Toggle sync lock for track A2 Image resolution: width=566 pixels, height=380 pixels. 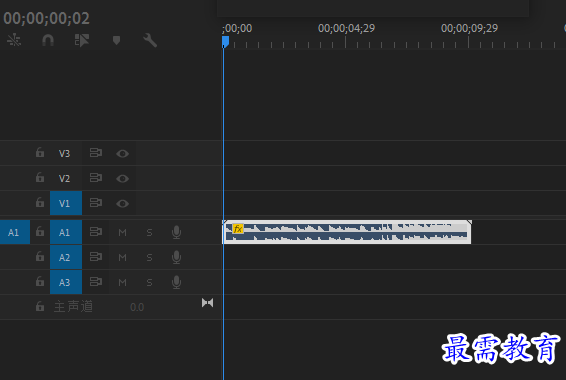click(96, 257)
